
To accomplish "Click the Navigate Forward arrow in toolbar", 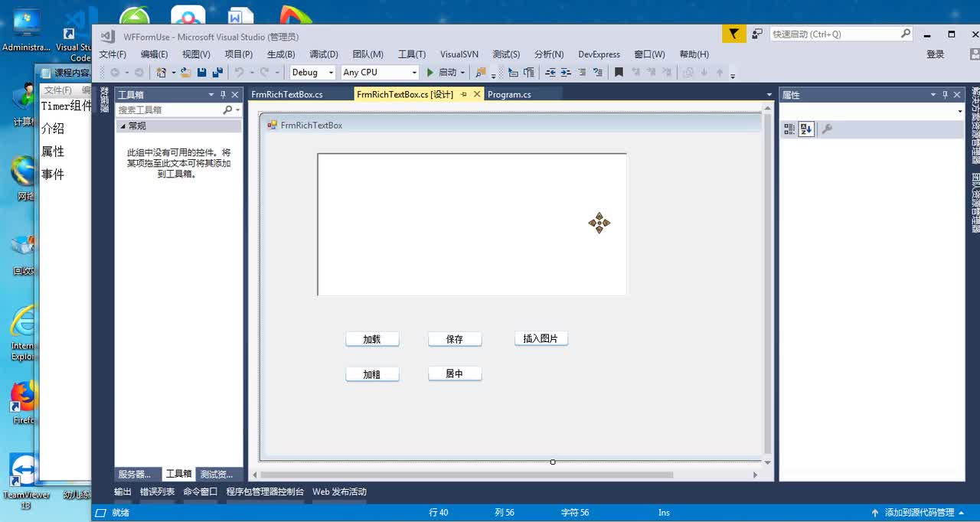I will coord(139,72).
